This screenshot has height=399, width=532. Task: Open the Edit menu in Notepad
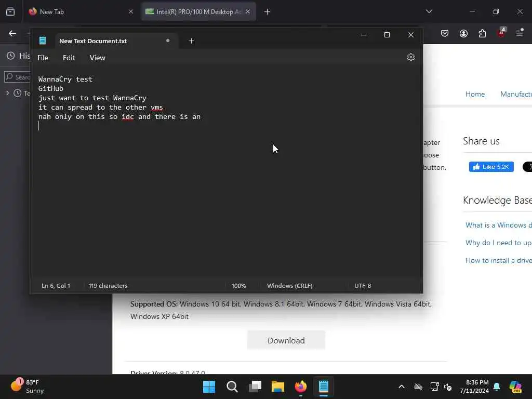point(69,58)
